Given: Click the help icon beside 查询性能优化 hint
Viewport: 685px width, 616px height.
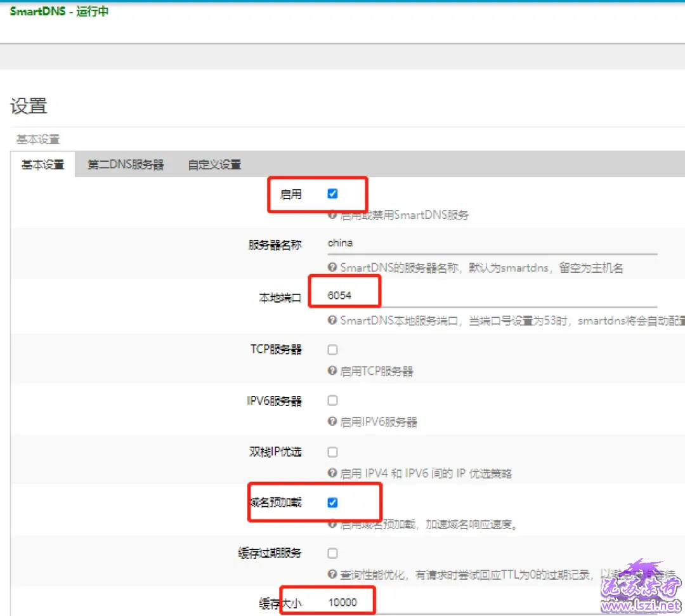Looking at the screenshot, I should coord(332,575).
